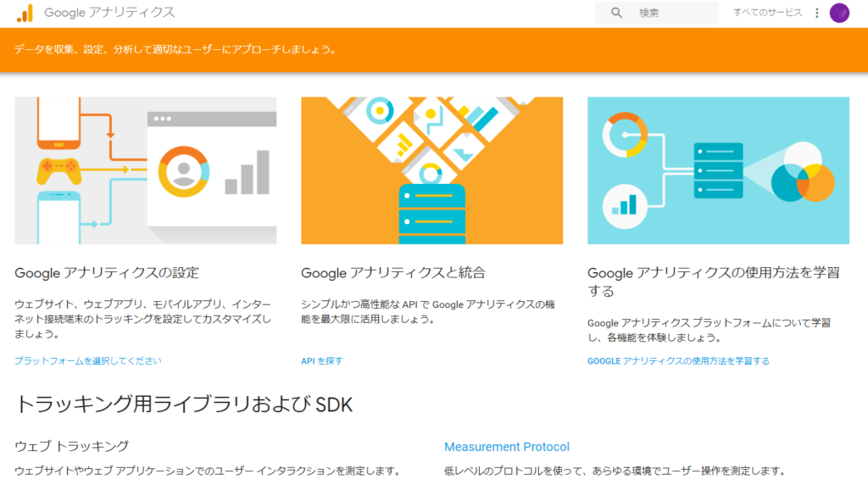Click the orange banner text データを収集、設定、分析
Viewport: 868px width, 485px height.
point(175,49)
